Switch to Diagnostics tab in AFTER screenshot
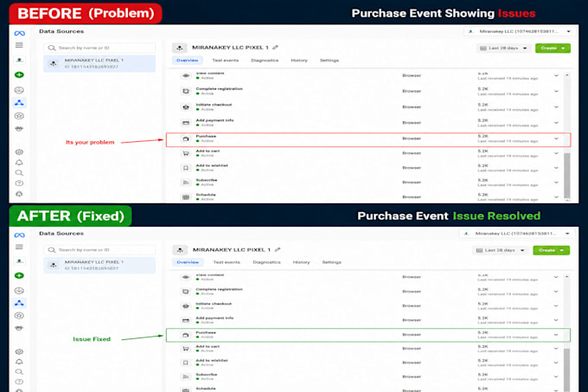 coord(266,262)
